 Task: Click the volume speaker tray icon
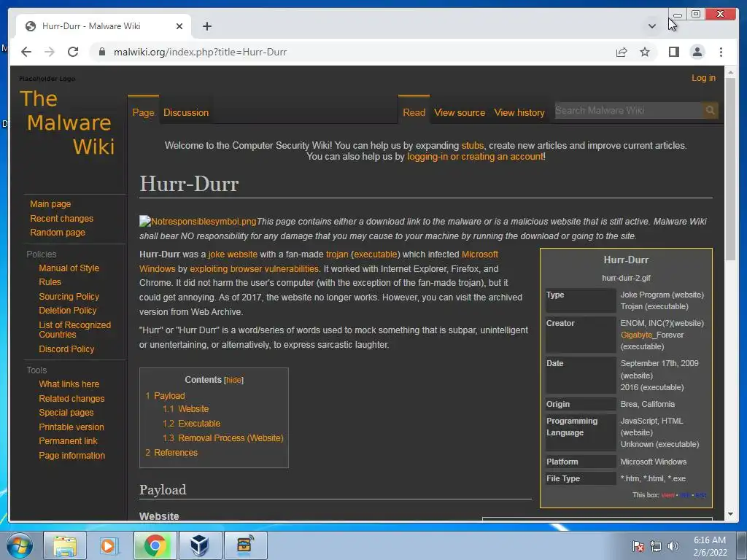[x=673, y=546]
